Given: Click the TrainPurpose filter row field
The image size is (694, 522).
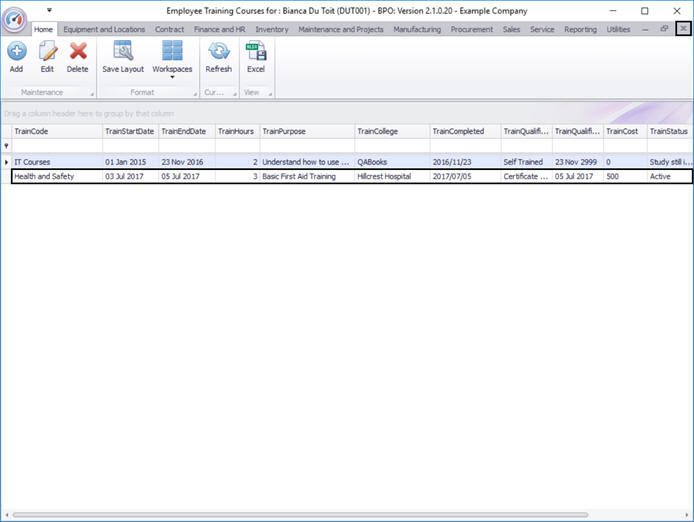Looking at the screenshot, I should 307,146.
